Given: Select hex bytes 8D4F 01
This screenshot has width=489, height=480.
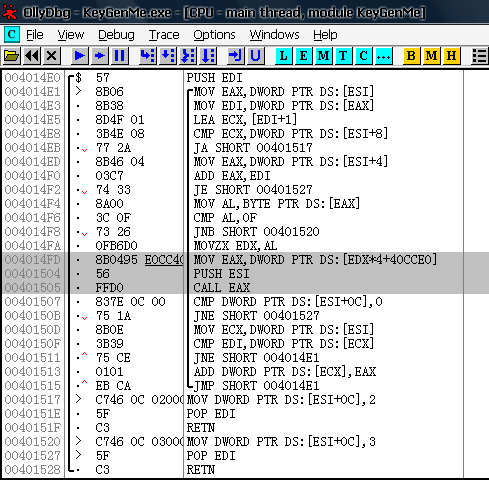Looking at the screenshot, I should tap(120, 120).
